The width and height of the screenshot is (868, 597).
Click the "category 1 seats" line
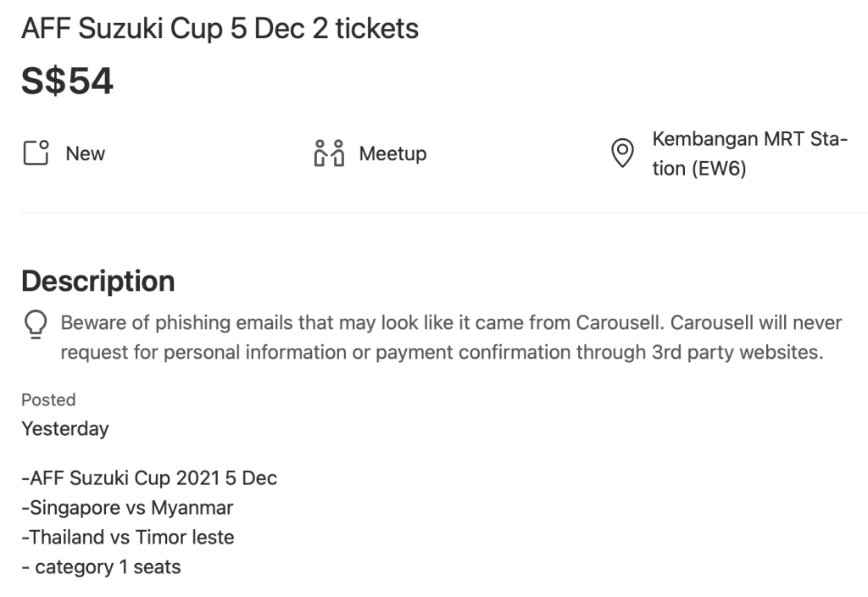[x=101, y=566]
